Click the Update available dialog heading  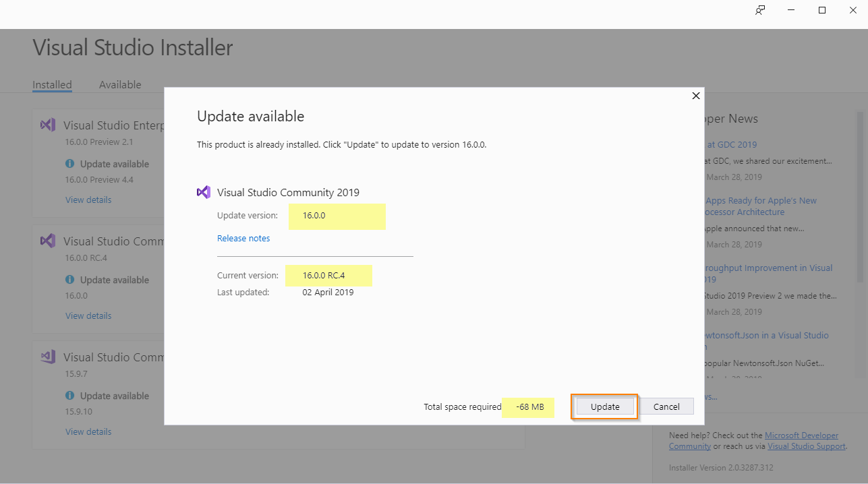coord(250,117)
